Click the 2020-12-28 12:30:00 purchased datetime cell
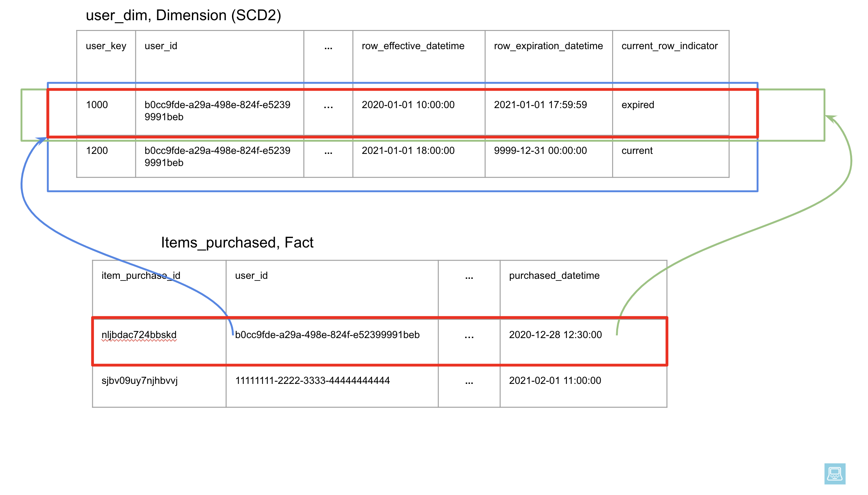 coord(555,335)
